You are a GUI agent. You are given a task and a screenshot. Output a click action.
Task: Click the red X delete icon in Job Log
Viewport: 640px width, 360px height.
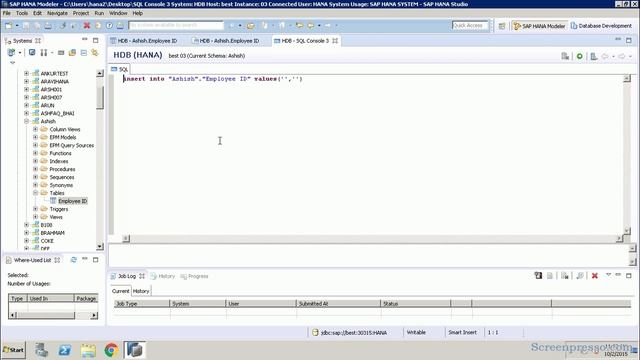tap(595, 276)
